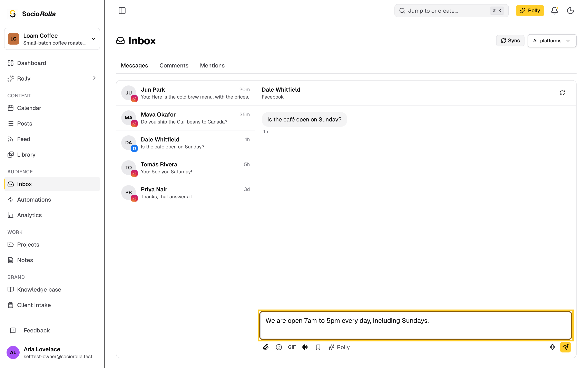
Task: Start voice dictation with microphone icon
Action: point(552,347)
